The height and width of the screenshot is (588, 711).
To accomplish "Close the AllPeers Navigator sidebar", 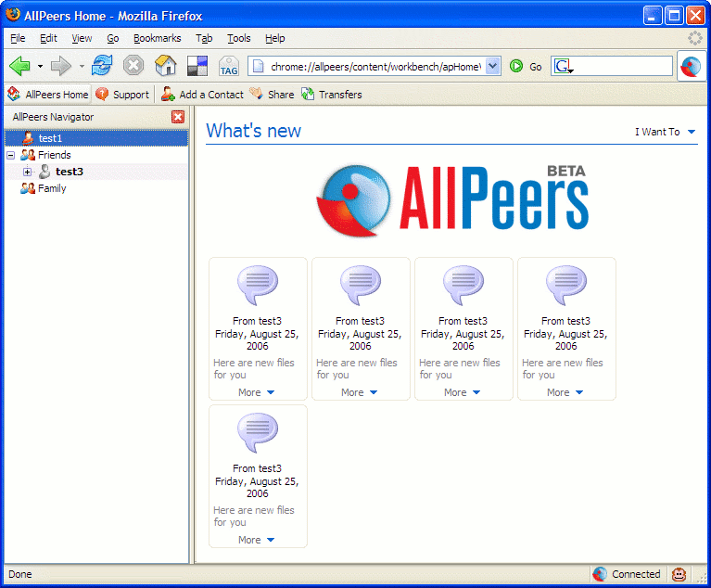I will (x=178, y=117).
